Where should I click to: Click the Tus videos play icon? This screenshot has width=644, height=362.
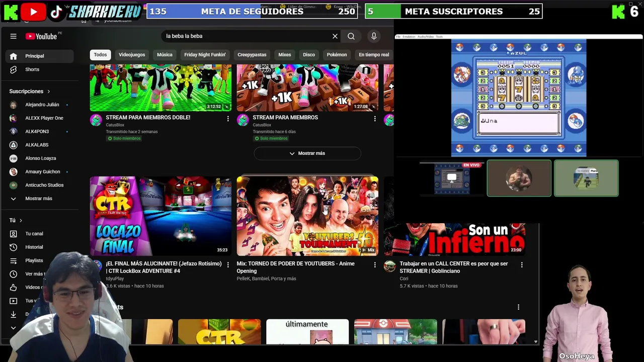coord(14,301)
